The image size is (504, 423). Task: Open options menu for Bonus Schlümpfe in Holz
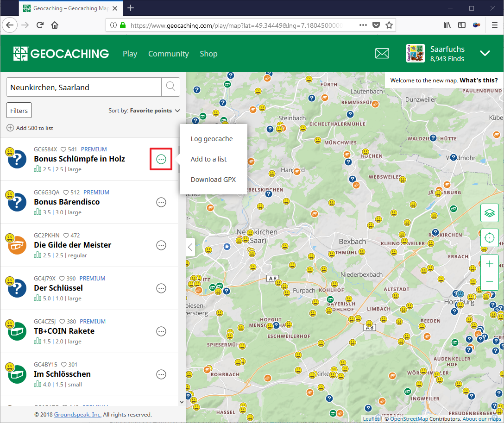tap(161, 159)
